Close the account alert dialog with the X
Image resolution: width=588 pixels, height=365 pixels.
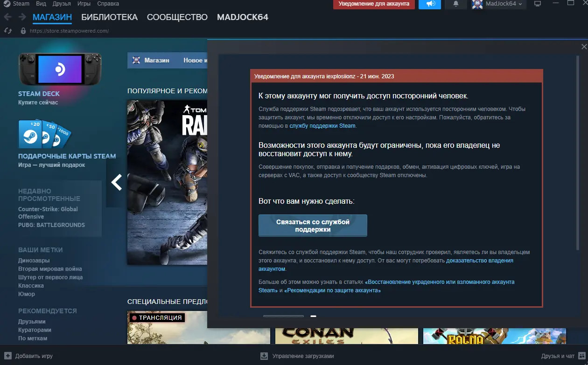pyautogui.click(x=584, y=47)
